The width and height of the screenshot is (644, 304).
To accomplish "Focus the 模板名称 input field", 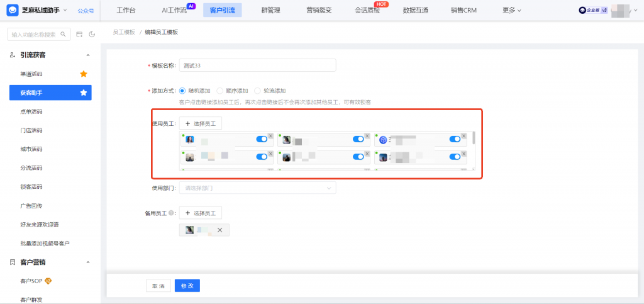I will pos(257,65).
